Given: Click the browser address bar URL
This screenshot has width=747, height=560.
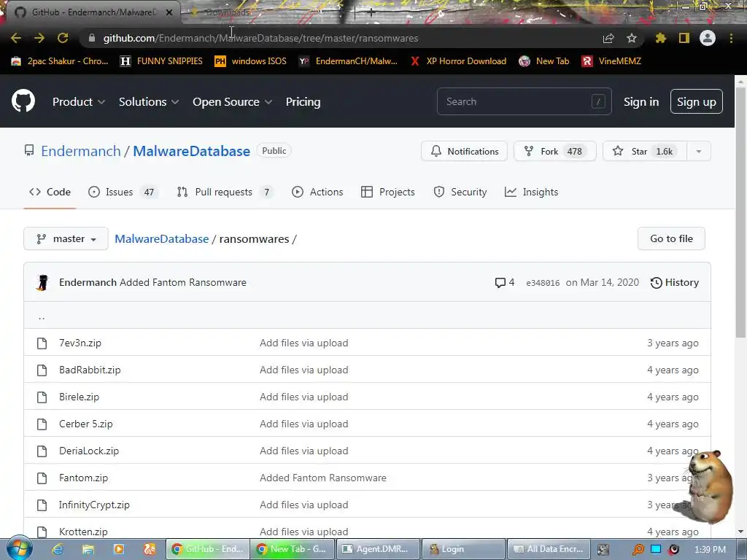Looking at the screenshot, I should pos(260,38).
